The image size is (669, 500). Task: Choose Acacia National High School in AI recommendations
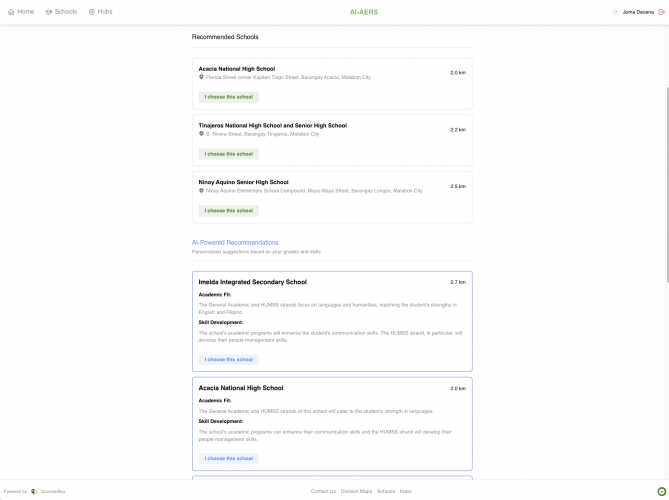pyautogui.click(x=229, y=458)
